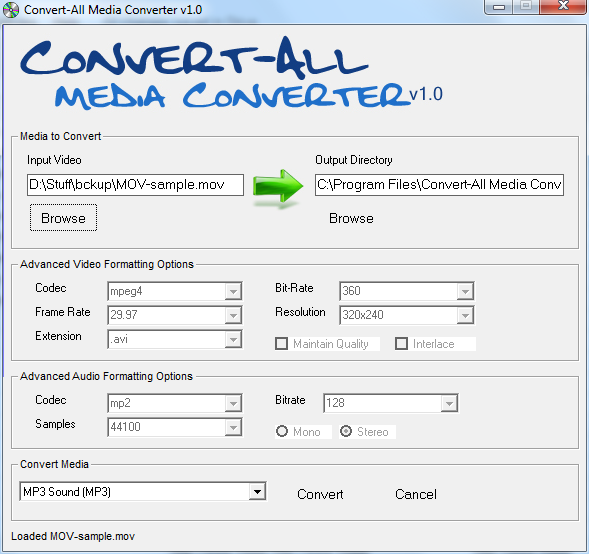Focus the Input Video path field

click(135, 185)
